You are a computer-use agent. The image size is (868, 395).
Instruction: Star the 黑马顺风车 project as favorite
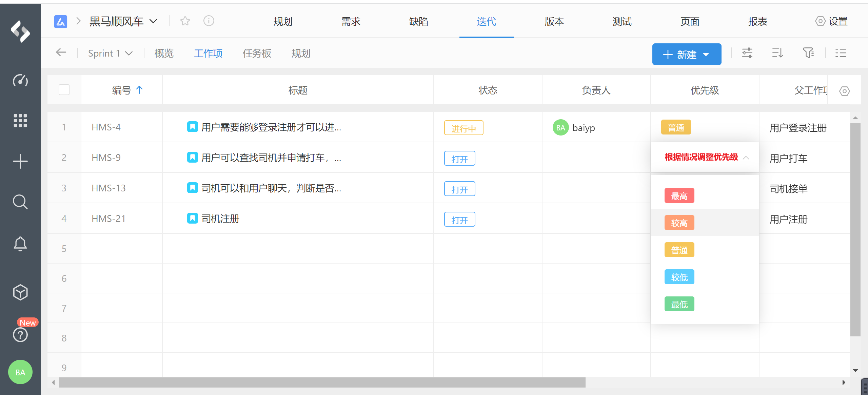tap(185, 21)
